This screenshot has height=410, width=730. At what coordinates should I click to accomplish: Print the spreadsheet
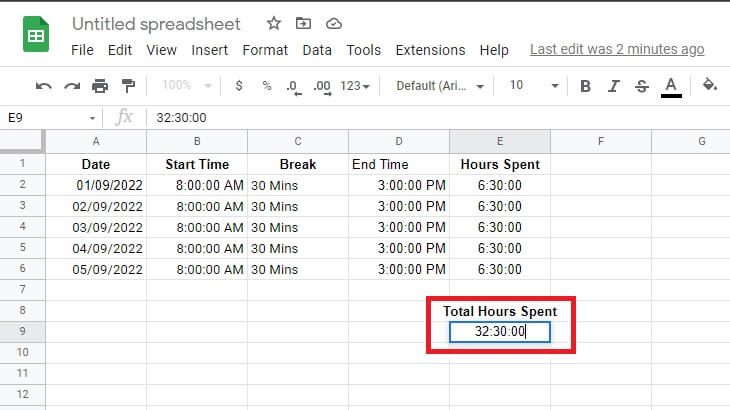tap(100, 86)
